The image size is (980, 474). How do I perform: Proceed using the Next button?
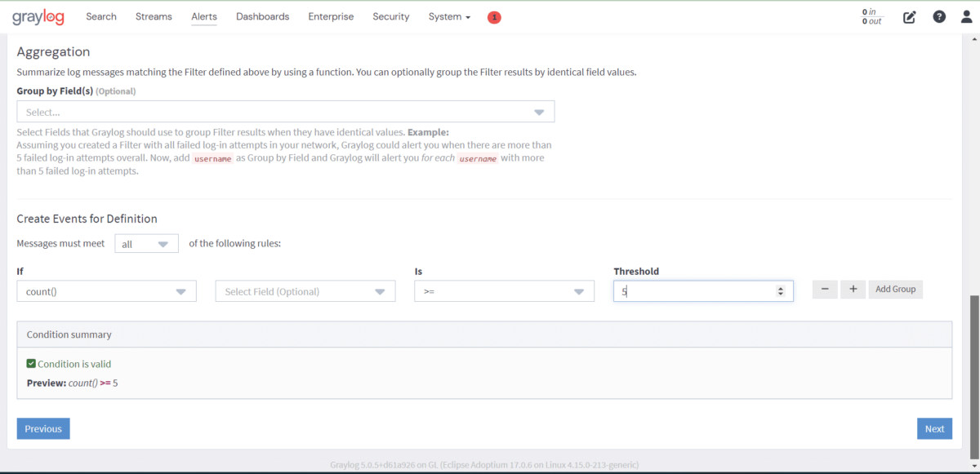pos(934,428)
